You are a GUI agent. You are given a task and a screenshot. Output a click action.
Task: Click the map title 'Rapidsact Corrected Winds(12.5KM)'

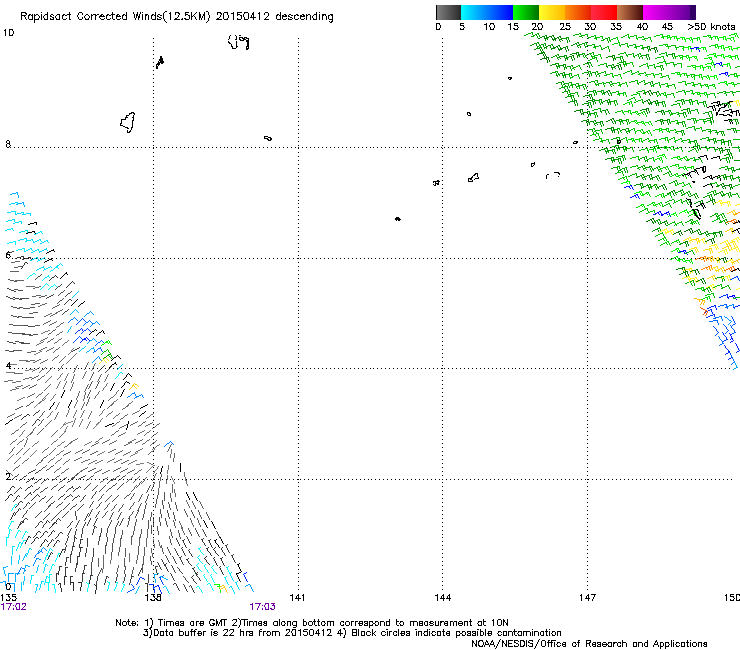click(115, 17)
